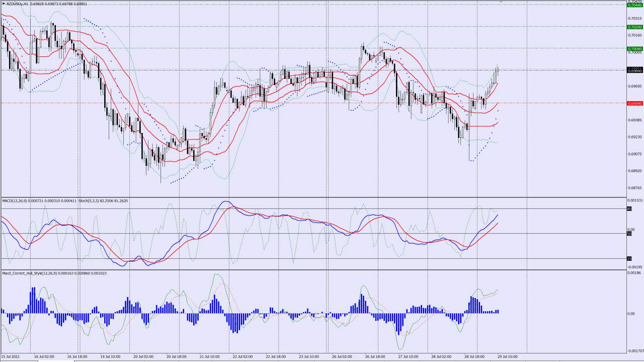Click the 0.69385 value on price scale
This screenshot has width=644, height=362.
pos(635,120)
